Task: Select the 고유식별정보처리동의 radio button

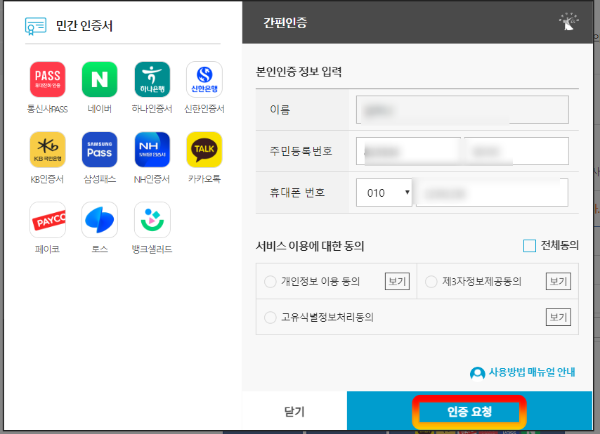Action: tap(270, 317)
